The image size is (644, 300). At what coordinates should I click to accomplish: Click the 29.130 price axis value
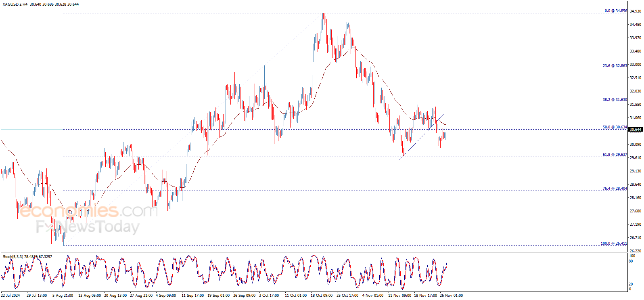636,171
